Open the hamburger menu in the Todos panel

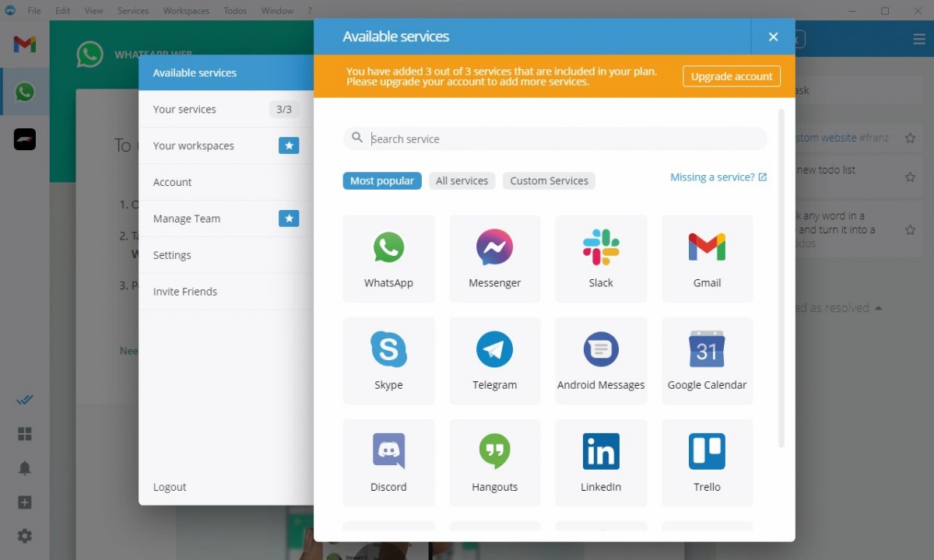pos(919,40)
